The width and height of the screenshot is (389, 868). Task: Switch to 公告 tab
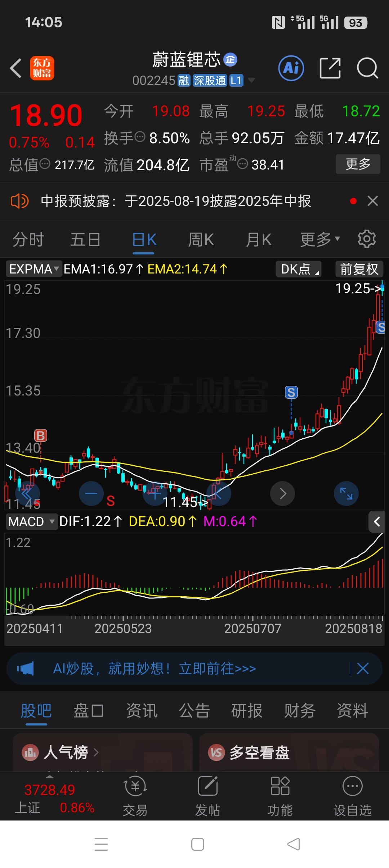pyautogui.click(x=194, y=711)
